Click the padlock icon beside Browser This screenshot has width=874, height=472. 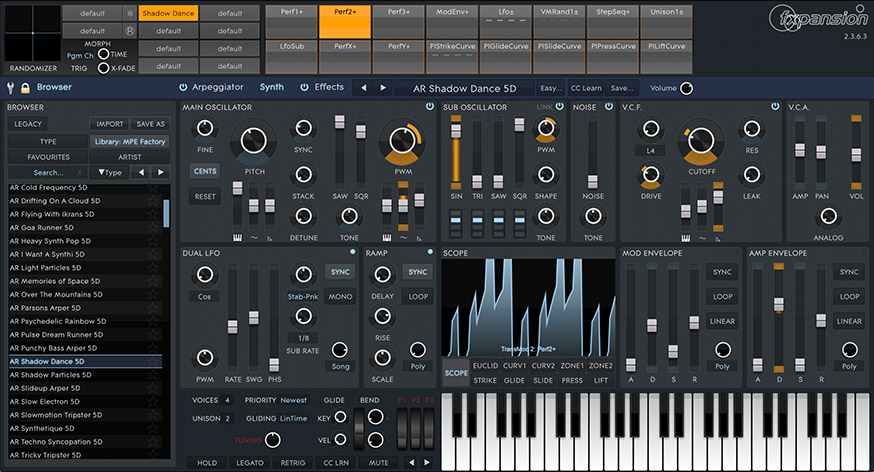click(x=25, y=87)
